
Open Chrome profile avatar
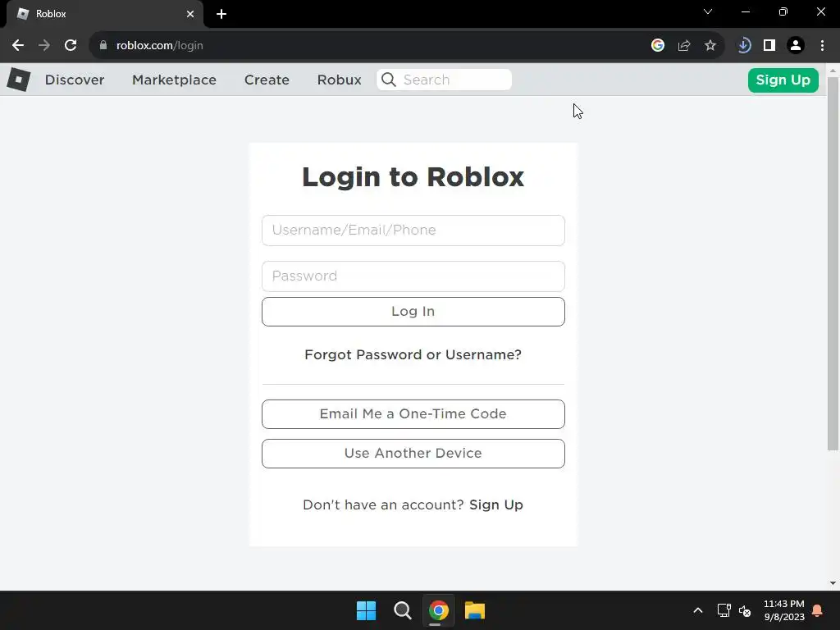796,46
